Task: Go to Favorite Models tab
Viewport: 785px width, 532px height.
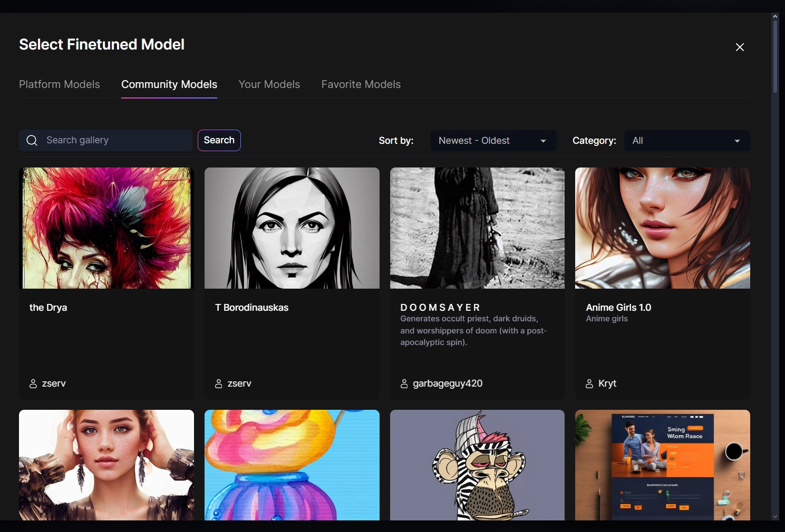Action: point(361,84)
